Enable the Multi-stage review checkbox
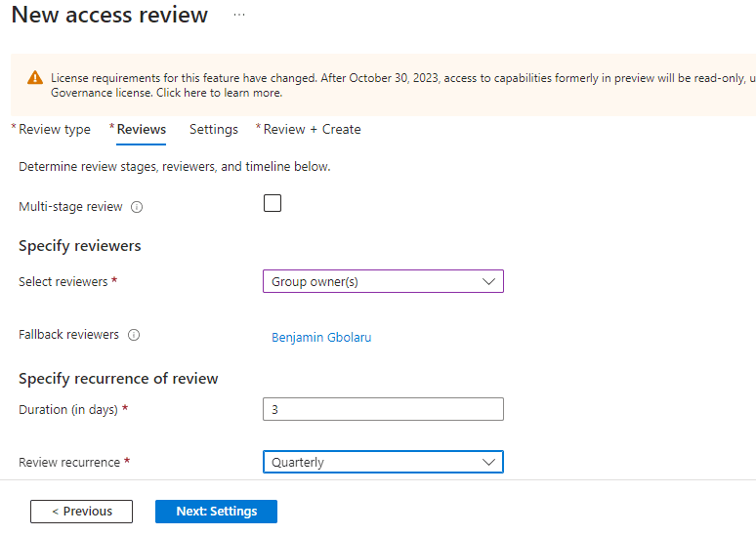The height and width of the screenshot is (535, 756). pos(273,203)
